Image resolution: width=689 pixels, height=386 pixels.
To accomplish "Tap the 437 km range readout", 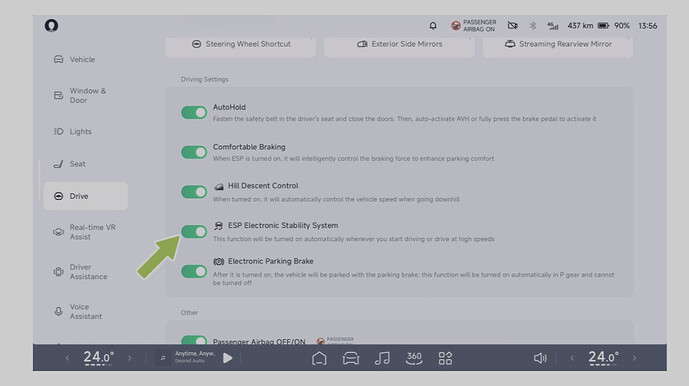I will (x=580, y=25).
